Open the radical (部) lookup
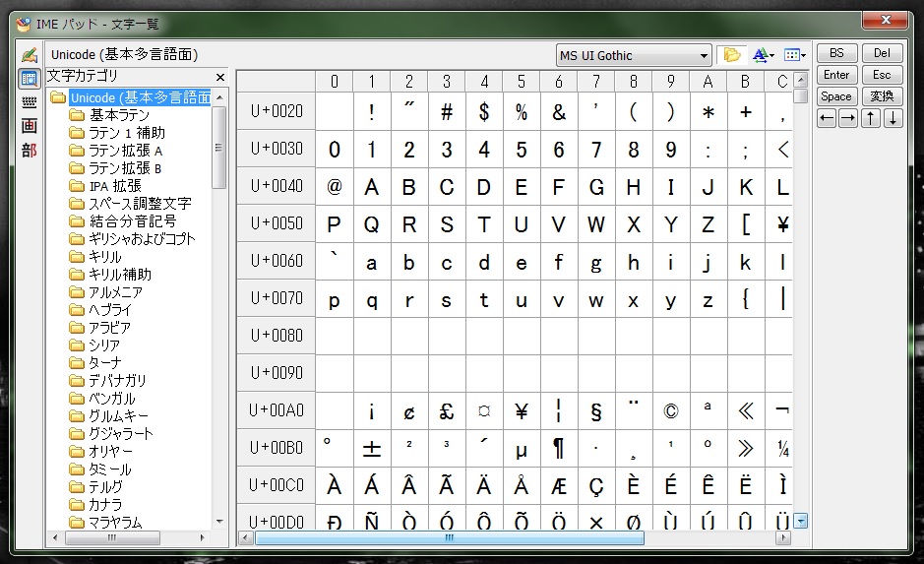The image size is (924, 564). pyautogui.click(x=29, y=151)
